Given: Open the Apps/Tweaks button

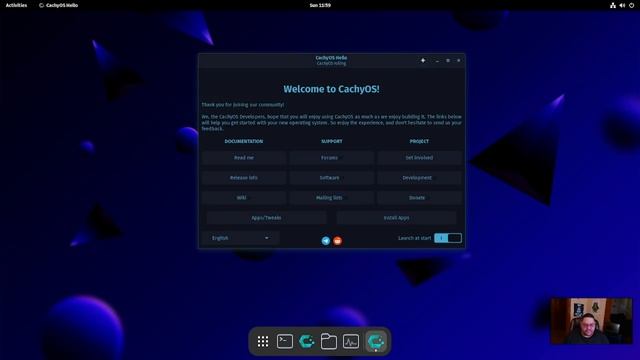Looking at the screenshot, I should (x=266, y=218).
